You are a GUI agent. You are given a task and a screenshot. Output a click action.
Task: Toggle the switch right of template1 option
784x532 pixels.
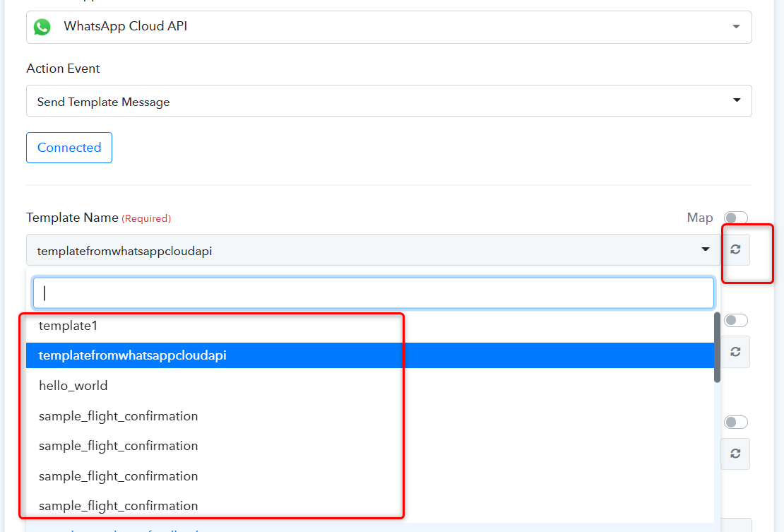click(735, 320)
